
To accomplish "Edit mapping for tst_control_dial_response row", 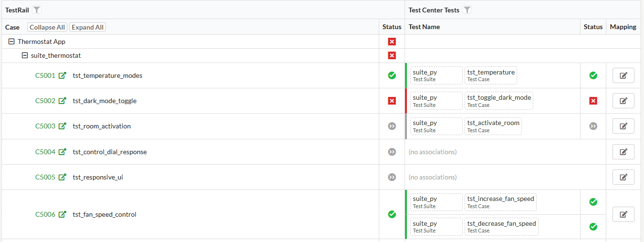I will coord(623,152).
